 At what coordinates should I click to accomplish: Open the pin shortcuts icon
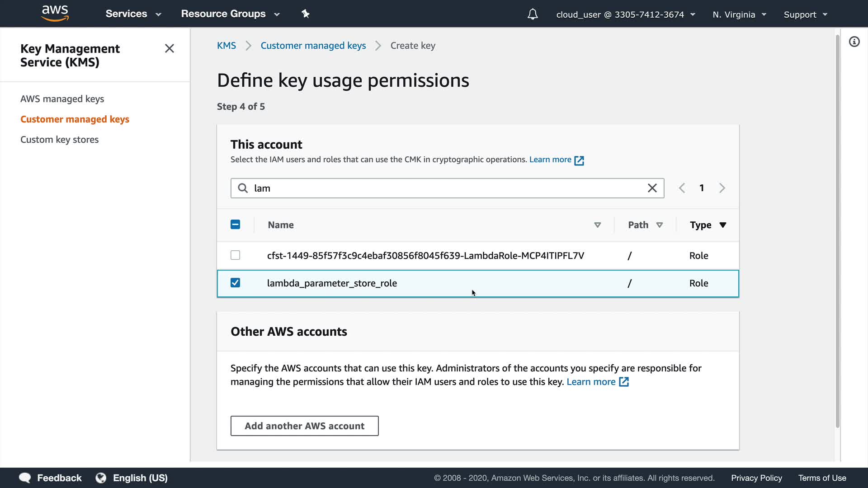pos(306,14)
